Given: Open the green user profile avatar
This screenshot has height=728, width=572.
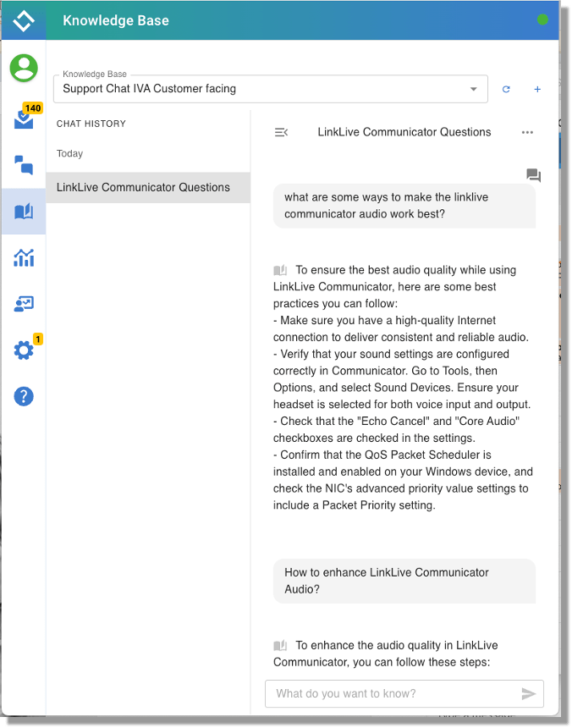Looking at the screenshot, I should coord(24,68).
